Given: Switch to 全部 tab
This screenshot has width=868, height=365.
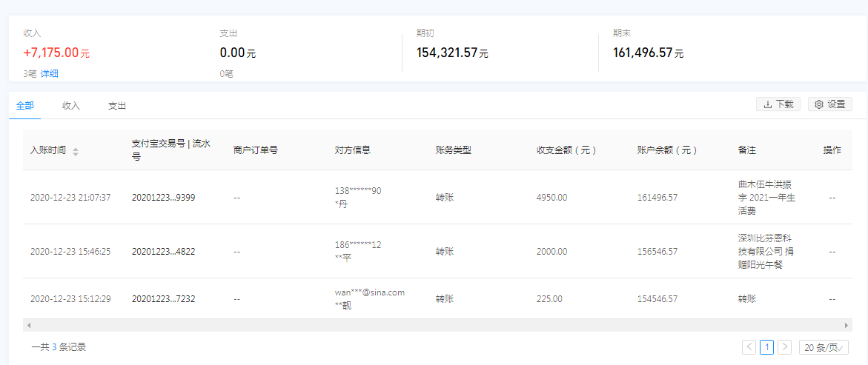Looking at the screenshot, I should (24, 106).
